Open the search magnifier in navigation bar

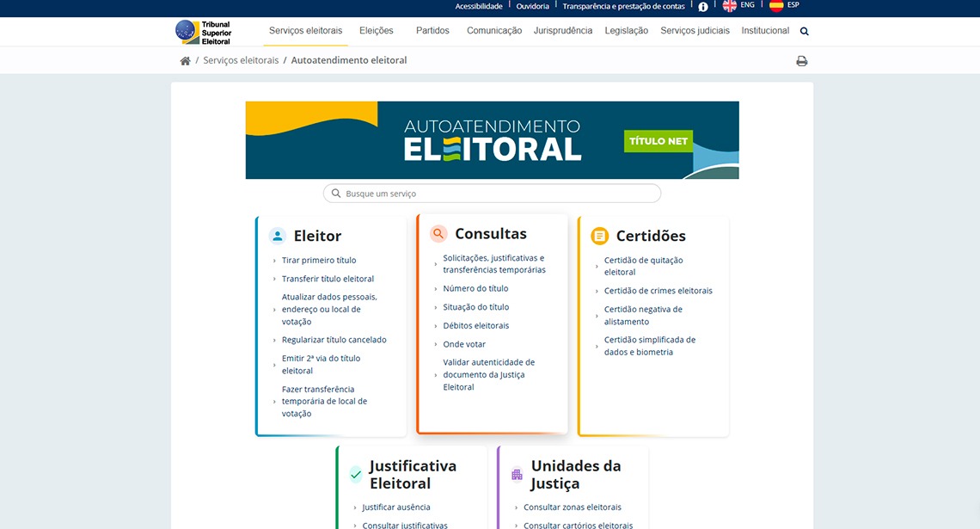click(805, 32)
